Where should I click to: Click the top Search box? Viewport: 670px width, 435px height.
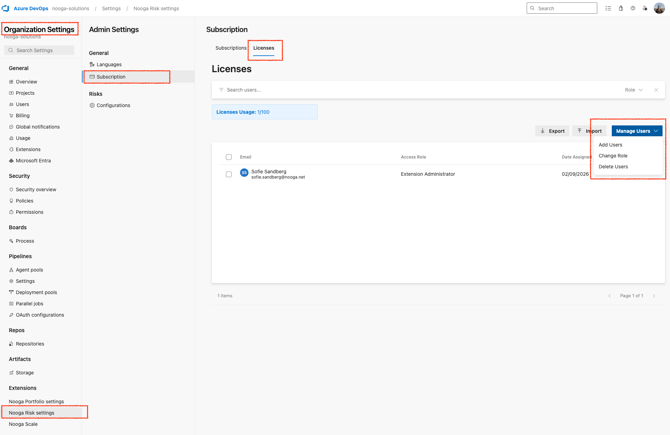pos(562,8)
